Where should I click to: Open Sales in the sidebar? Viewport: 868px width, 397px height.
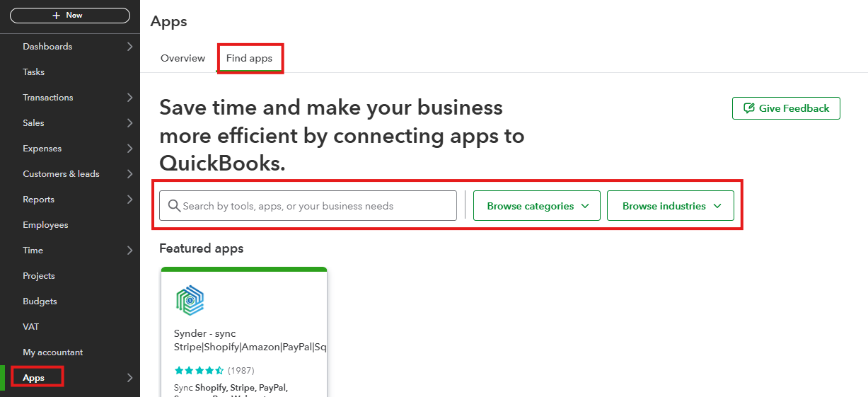click(x=33, y=123)
